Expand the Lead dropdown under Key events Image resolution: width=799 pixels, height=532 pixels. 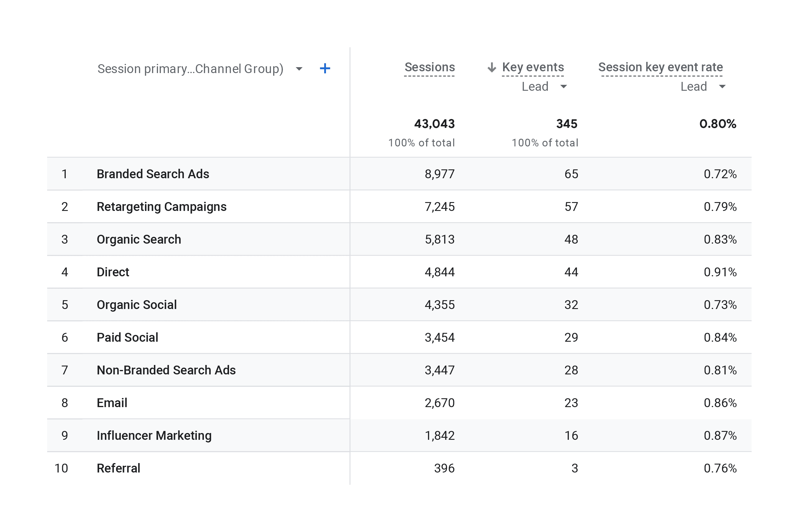click(564, 87)
